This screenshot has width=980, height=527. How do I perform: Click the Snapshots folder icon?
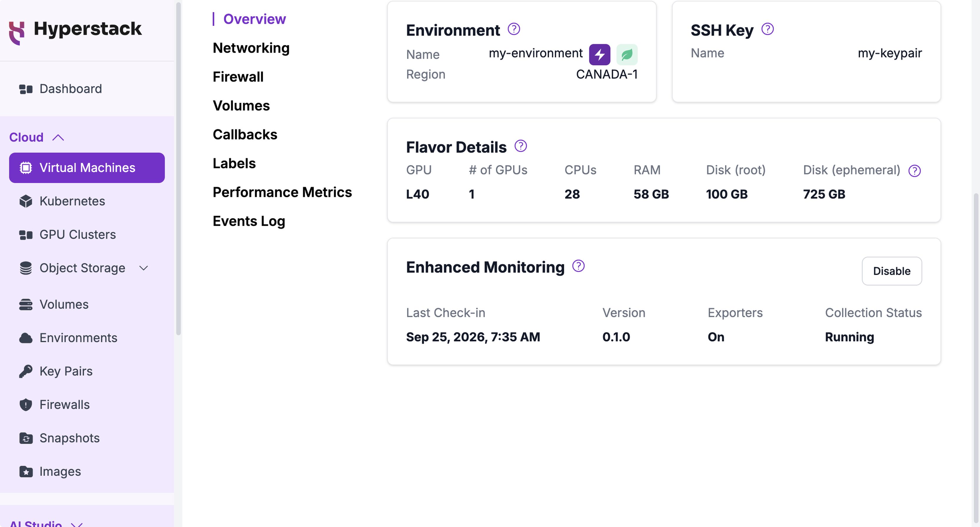[x=26, y=438]
